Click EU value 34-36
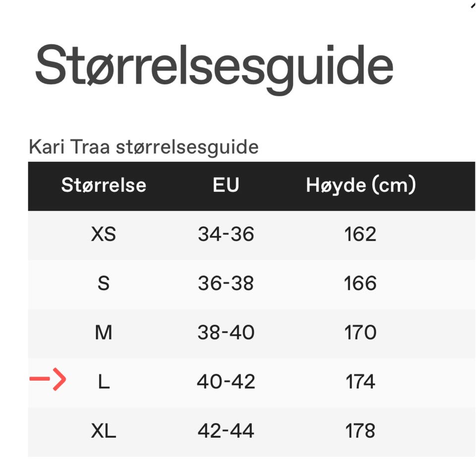This screenshot has height=476, width=476. coord(226,234)
